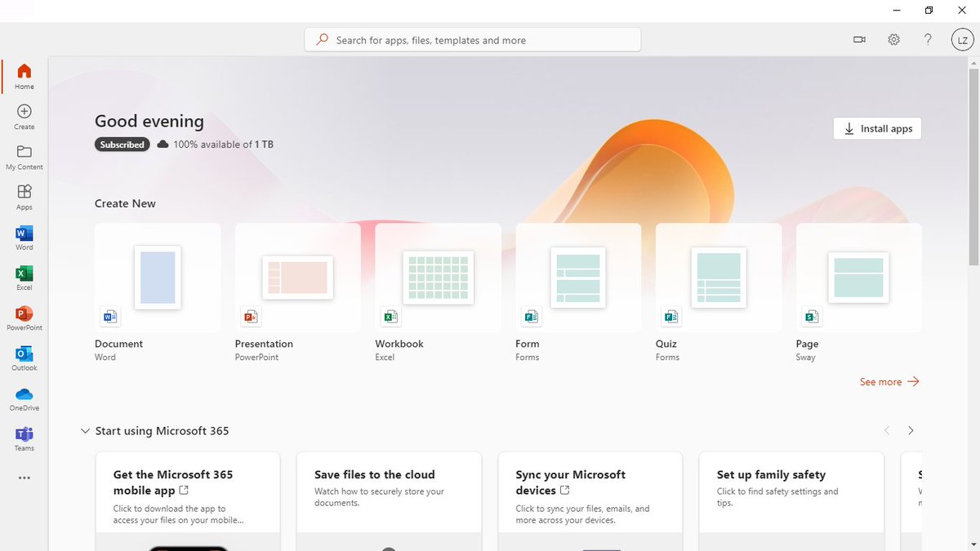The image size is (980, 551).
Task: Open Save files to the cloud card
Action: click(389, 501)
